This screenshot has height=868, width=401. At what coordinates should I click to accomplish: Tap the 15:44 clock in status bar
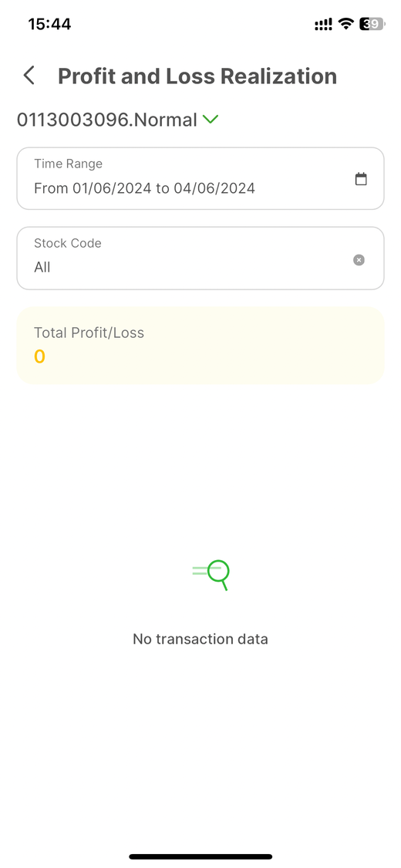[x=50, y=24]
